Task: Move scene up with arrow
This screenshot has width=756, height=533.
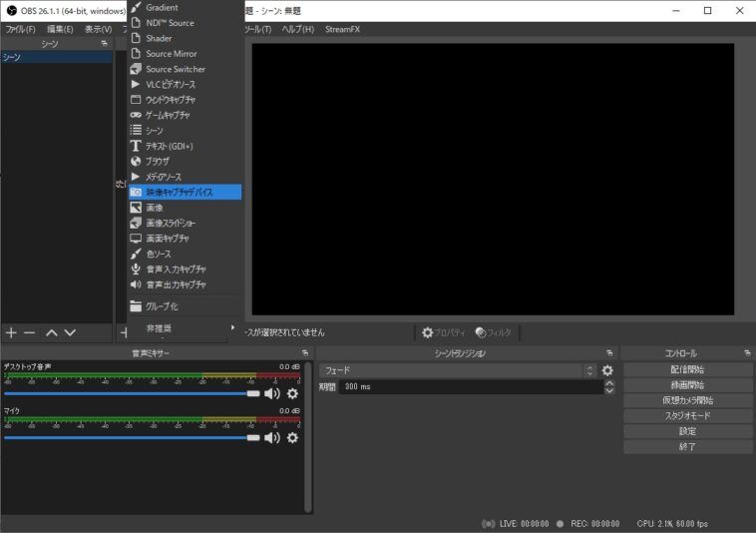Action: click(52, 332)
